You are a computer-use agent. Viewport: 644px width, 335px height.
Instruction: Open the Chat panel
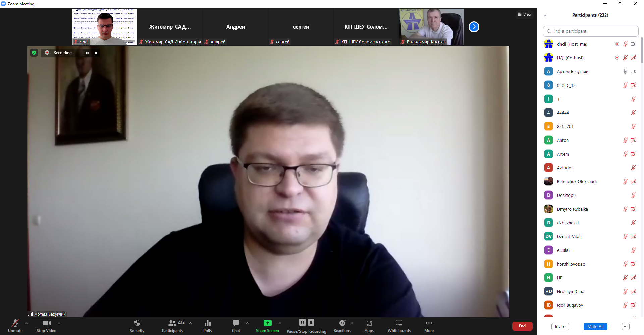pyautogui.click(x=236, y=326)
